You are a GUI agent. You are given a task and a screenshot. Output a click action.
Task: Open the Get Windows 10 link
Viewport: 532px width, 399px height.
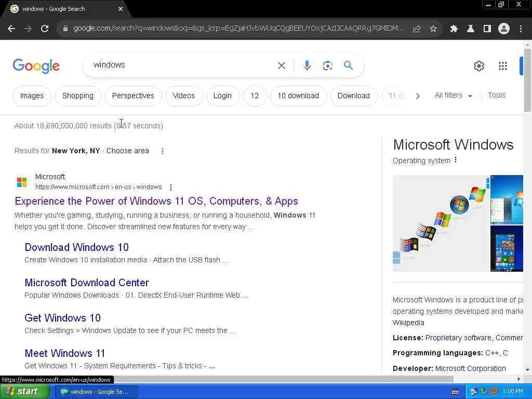[63, 318]
